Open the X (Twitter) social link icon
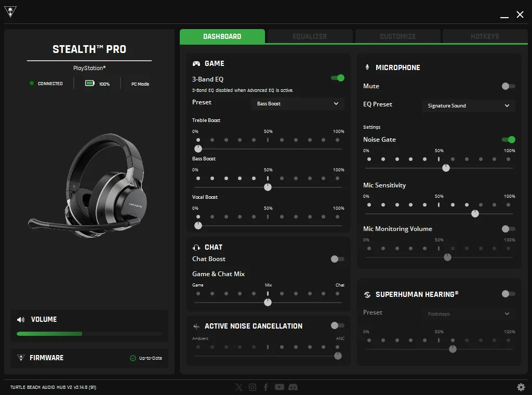This screenshot has width=532, height=395. coord(238,387)
